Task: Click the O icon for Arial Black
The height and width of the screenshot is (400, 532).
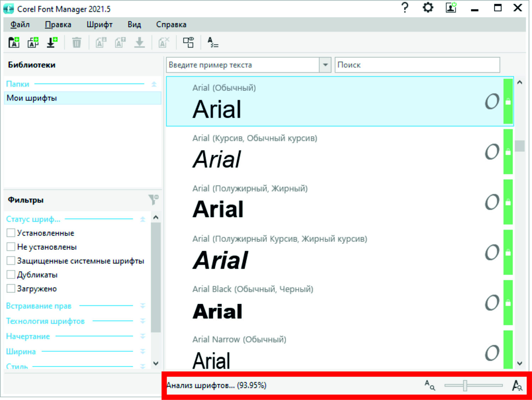Action: (x=492, y=303)
